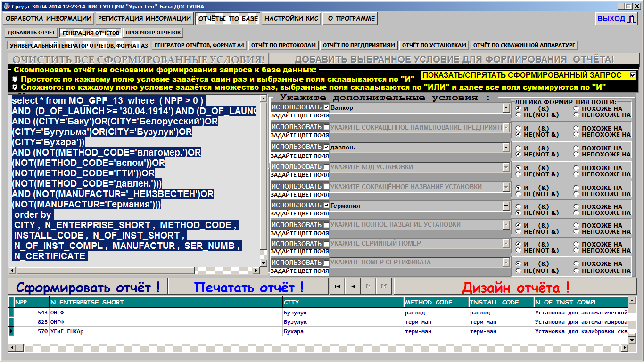Click results grid scroll-left arrow
This screenshot has height=362, width=644.
(x=12, y=347)
